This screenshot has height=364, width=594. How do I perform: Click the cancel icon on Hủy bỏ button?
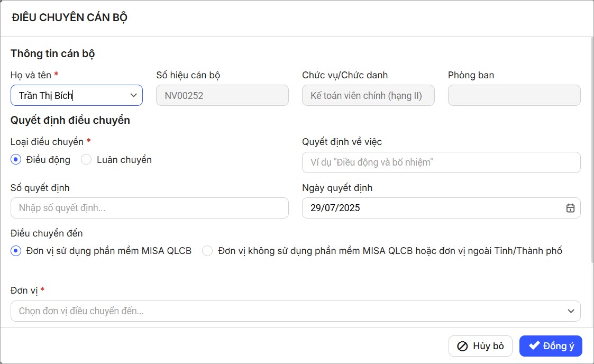[x=462, y=347]
